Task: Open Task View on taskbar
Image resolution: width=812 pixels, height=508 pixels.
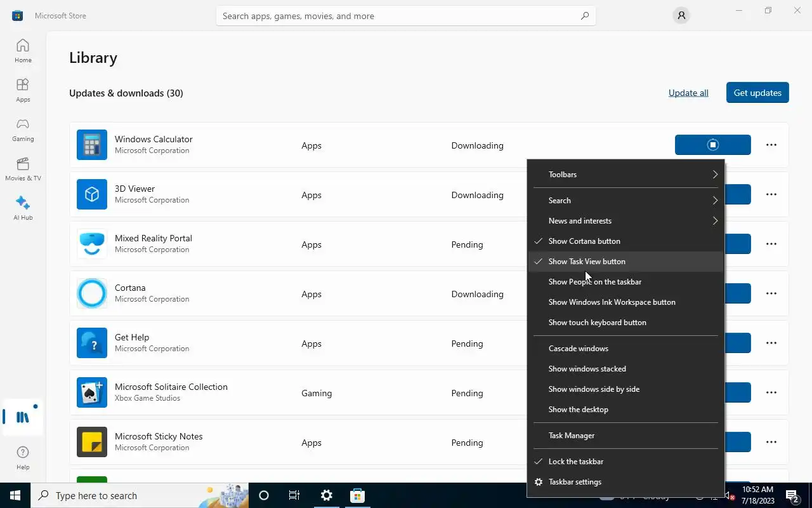Action: pyautogui.click(x=294, y=495)
